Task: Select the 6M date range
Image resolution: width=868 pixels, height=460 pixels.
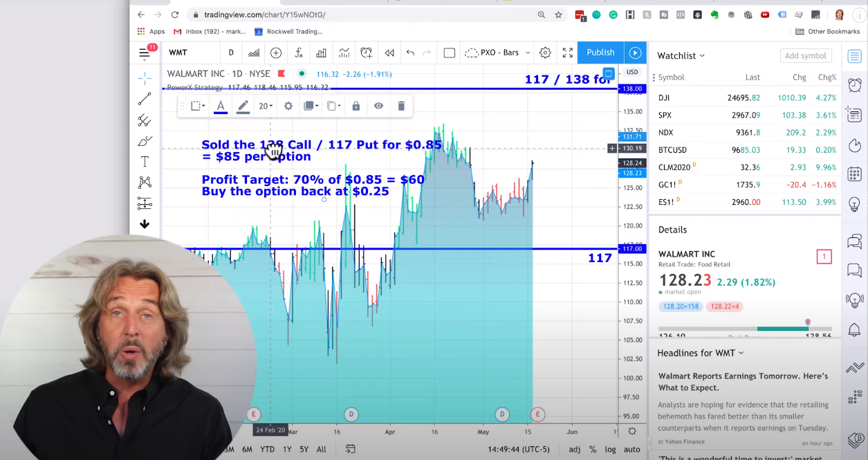Action: pos(247,449)
